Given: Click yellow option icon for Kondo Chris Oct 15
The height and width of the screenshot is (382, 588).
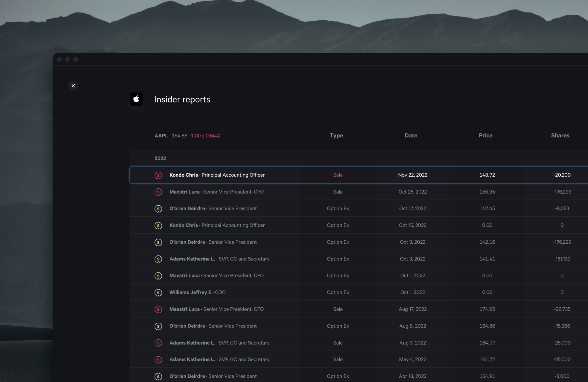Looking at the screenshot, I should pyautogui.click(x=158, y=226).
